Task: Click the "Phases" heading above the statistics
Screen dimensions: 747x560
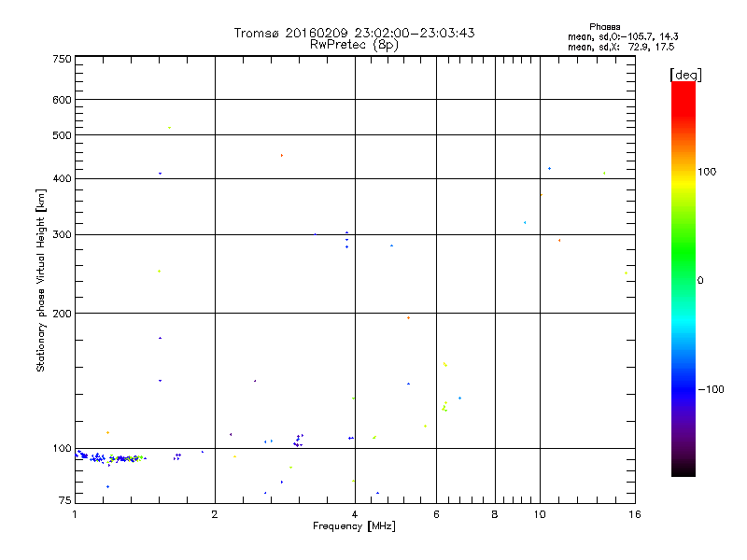Action: click(604, 27)
